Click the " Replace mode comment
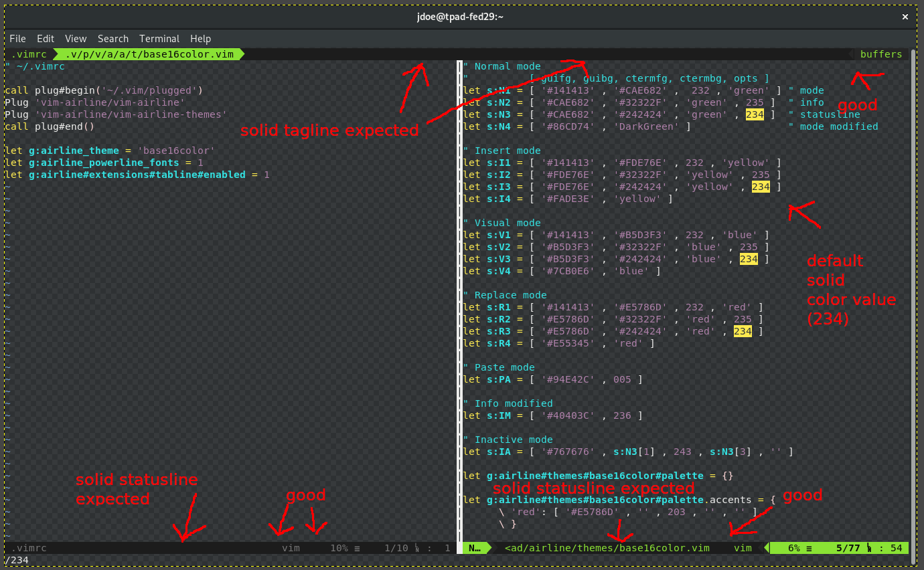The width and height of the screenshot is (924, 570). tap(504, 295)
